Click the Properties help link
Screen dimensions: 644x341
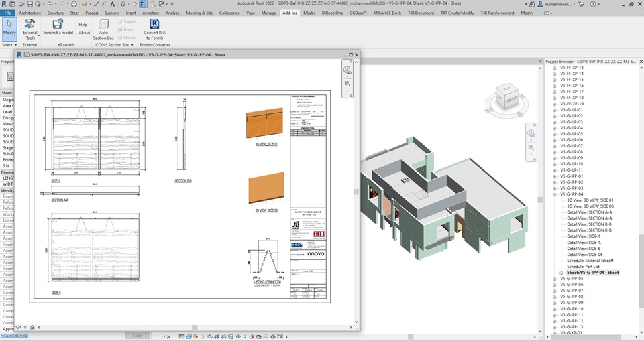click(x=13, y=335)
